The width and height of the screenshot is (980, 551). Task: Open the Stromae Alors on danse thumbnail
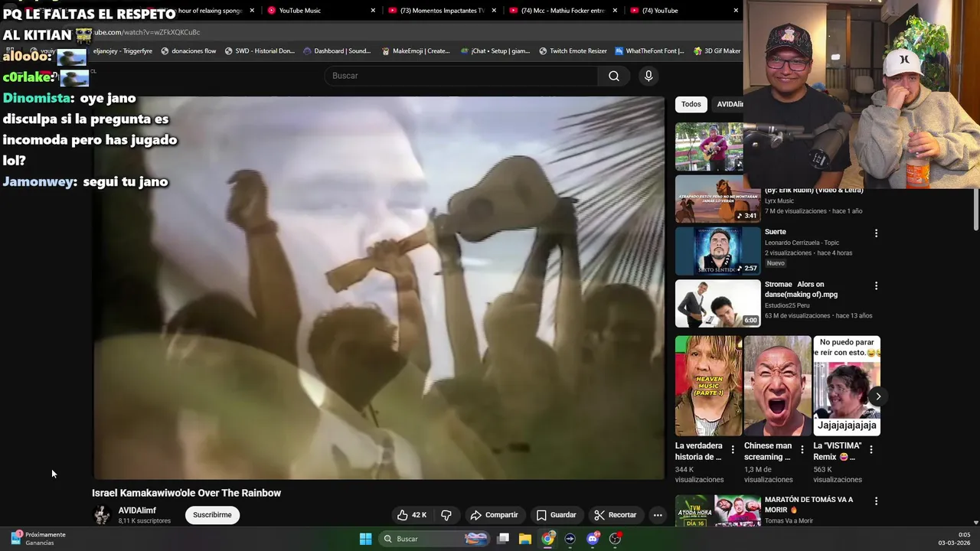[x=718, y=304]
